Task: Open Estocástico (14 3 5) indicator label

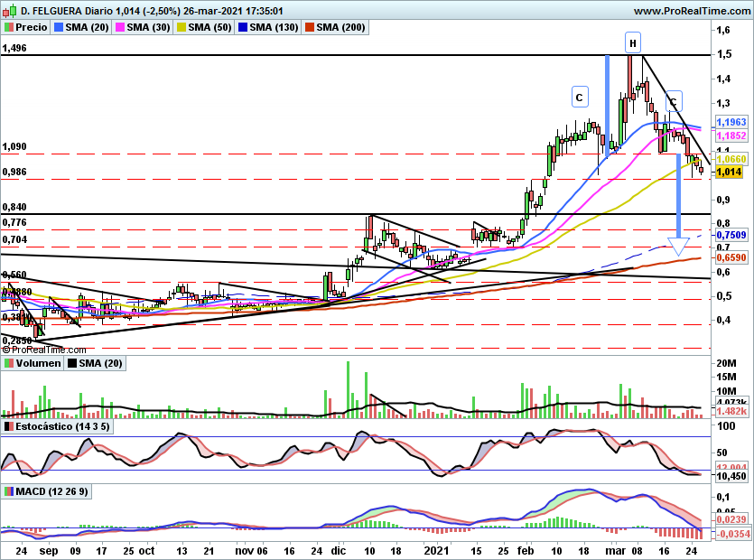Action: tap(56, 425)
